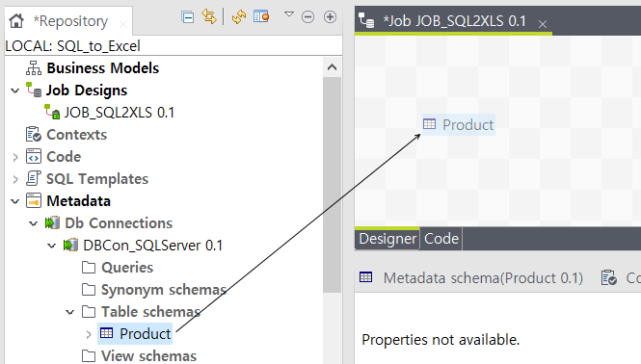Refresh the repository view
This screenshot has width=641, height=364.
tap(239, 17)
